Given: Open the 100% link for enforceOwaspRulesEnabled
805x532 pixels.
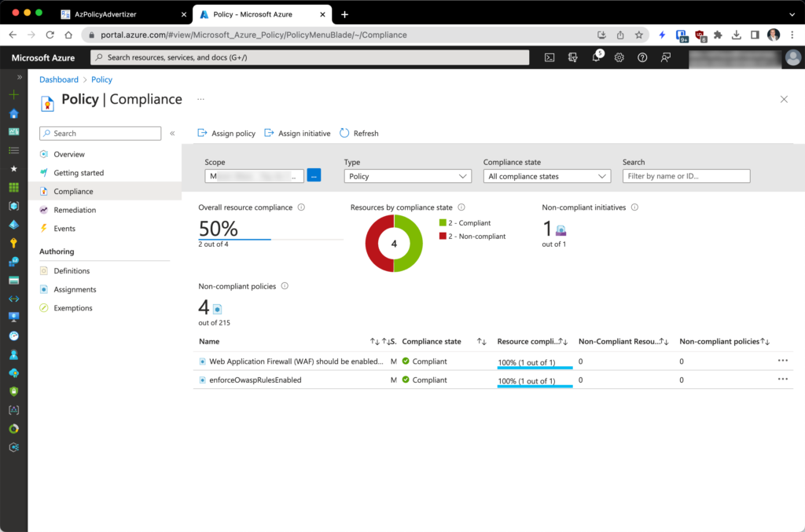Looking at the screenshot, I should [527, 380].
